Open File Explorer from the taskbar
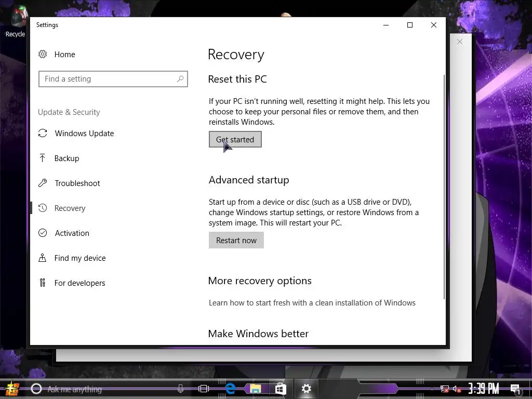The image size is (532, 399). pyautogui.click(x=256, y=389)
